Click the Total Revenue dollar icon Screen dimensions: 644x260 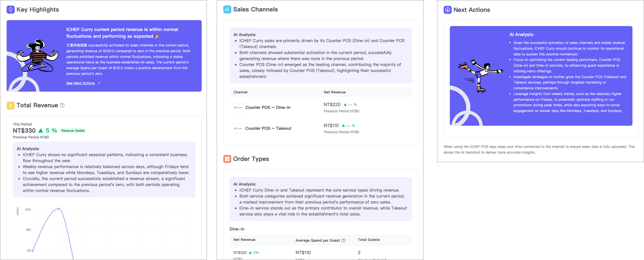click(11, 106)
